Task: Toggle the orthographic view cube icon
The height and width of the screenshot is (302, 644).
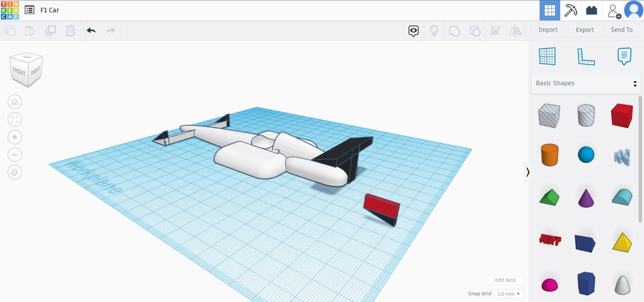Action: [x=15, y=172]
